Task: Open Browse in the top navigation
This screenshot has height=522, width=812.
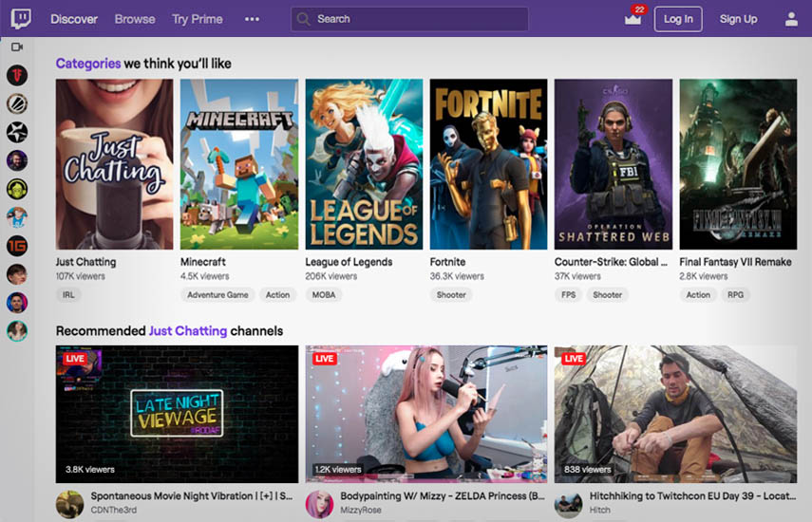Action: point(135,19)
